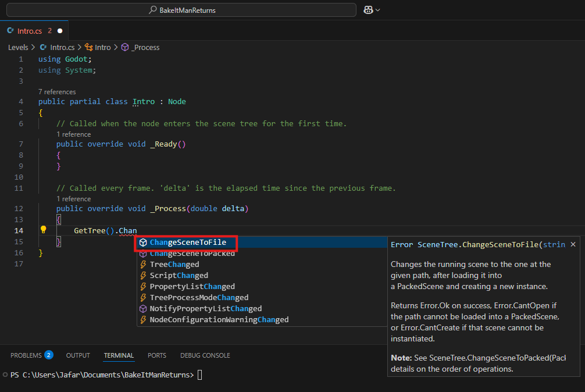This screenshot has height=392, width=585.
Task: Open the Intro class breadcrumb
Action: coord(102,47)
